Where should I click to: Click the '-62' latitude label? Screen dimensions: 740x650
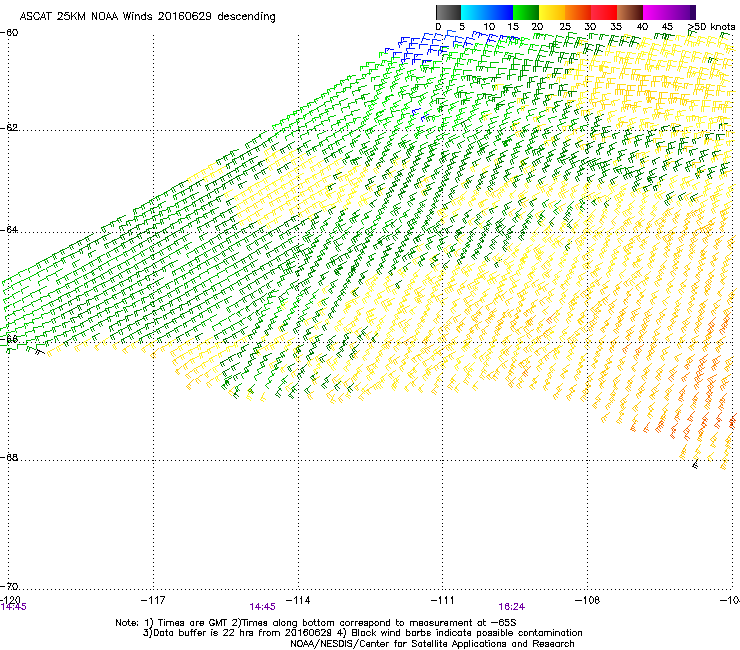[x=9, y=128]
